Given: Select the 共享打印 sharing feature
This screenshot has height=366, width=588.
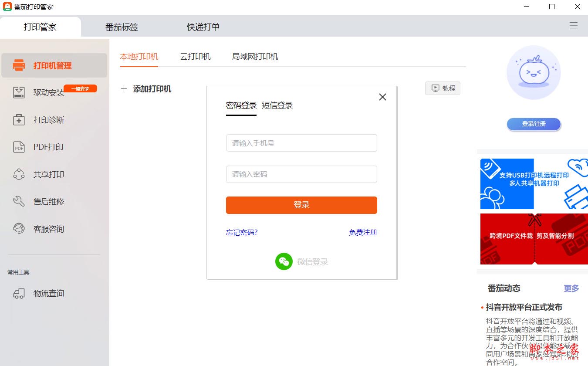Looking at the screenshot, I should click(x=48, y=174).
